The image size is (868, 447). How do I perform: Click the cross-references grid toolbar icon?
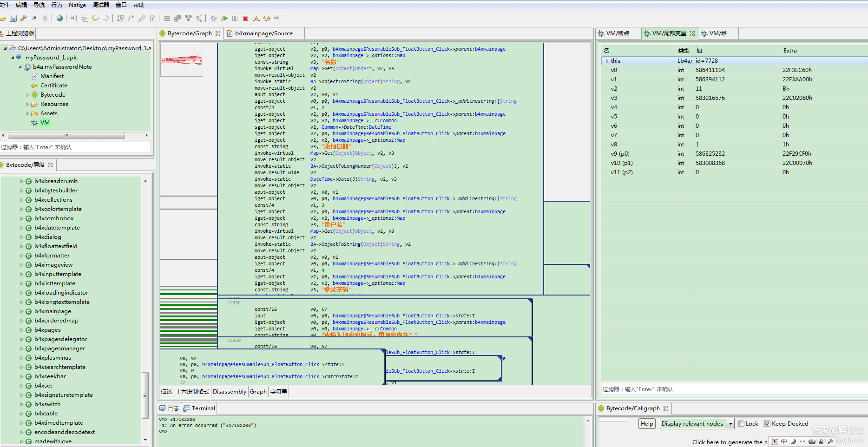(167, 18)
